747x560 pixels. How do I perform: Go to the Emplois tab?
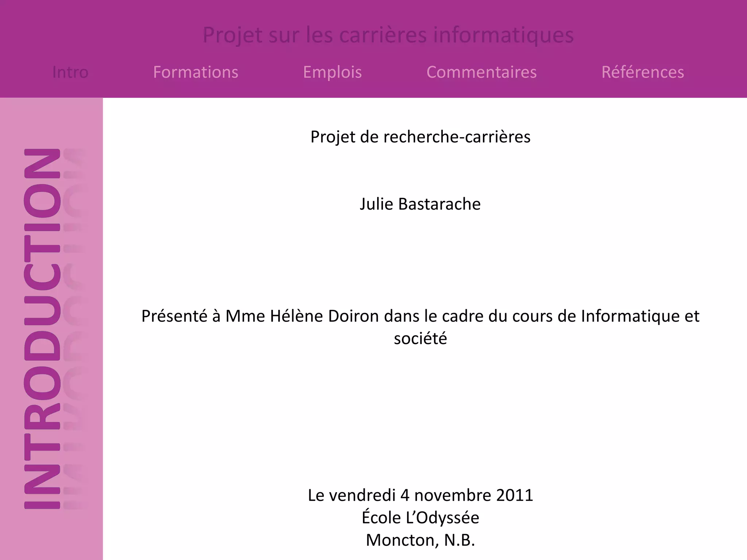click(x=332, y=72)
